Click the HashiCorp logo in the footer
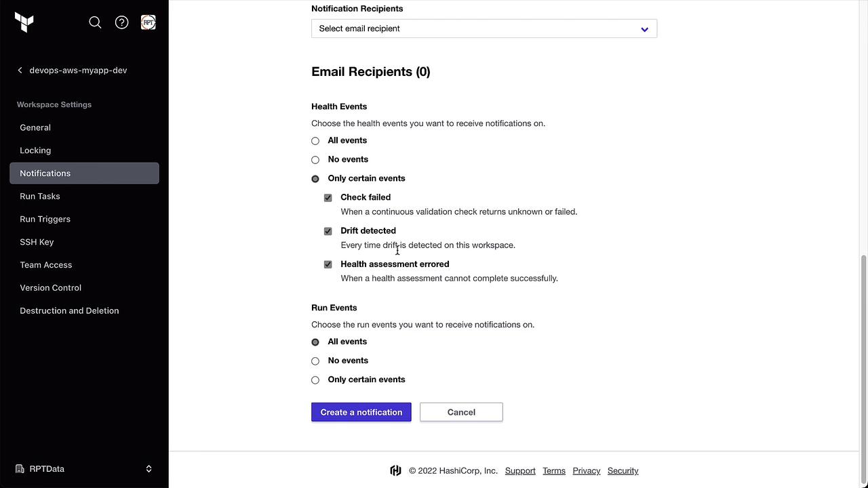Viewport: 868px width, 488px height. (395, 471)
